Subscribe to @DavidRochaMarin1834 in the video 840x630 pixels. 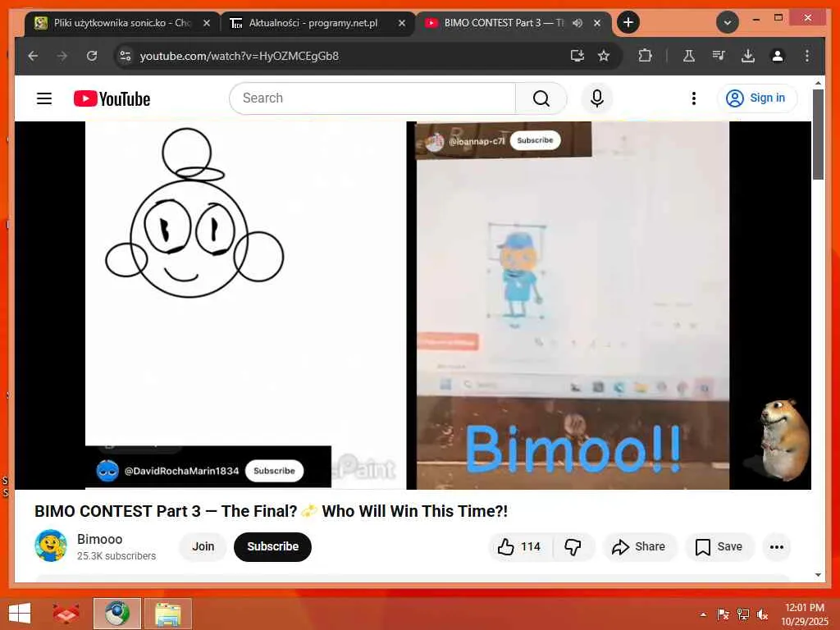[x=274, y=471]
